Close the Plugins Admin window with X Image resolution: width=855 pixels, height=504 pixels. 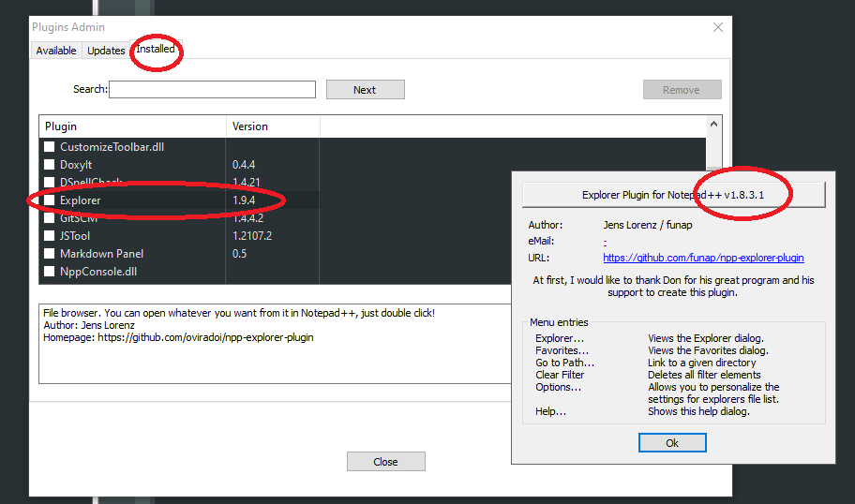click(718, 27)
